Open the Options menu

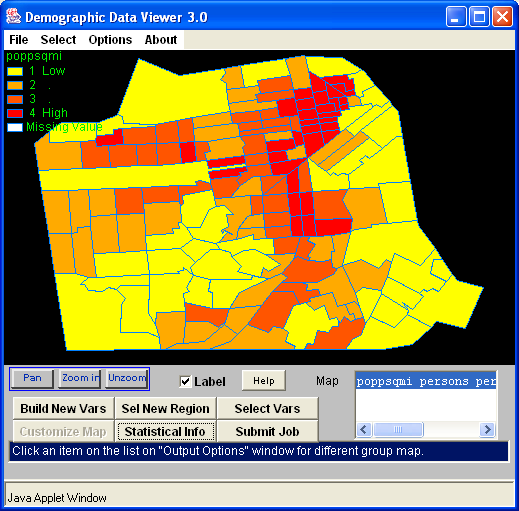pyautogui.click(x=110, y=40)
